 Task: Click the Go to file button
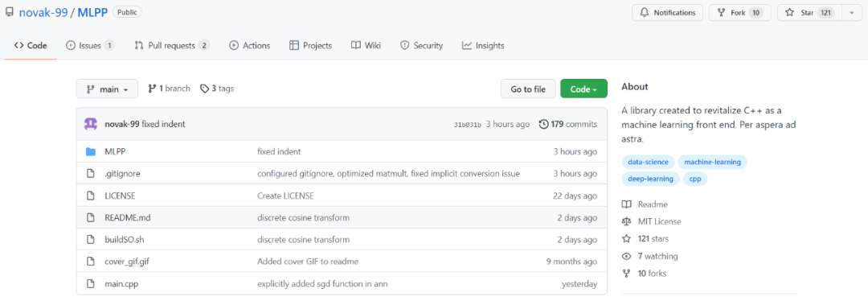[528, 89]
